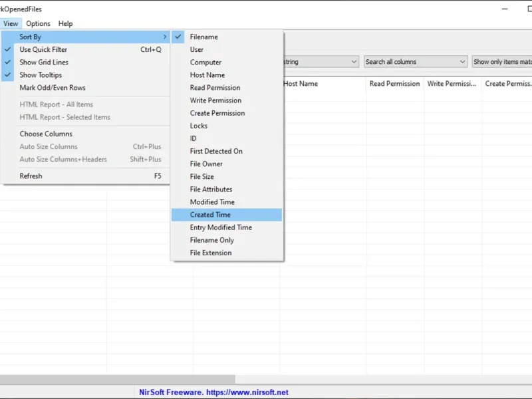The width and height of the screenshot is (532, 399).
Task: Expand the Sort By submenu
Action: tap(86, 37)
